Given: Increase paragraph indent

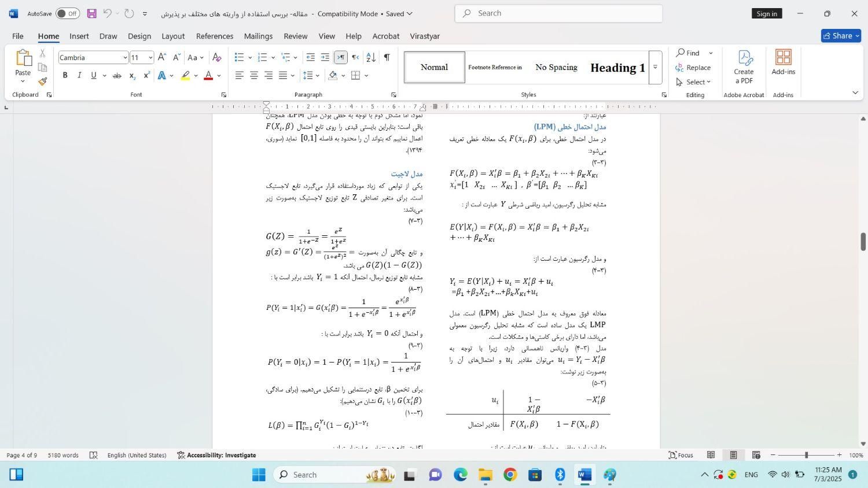Looking at the screenshot, I should 325,57.
